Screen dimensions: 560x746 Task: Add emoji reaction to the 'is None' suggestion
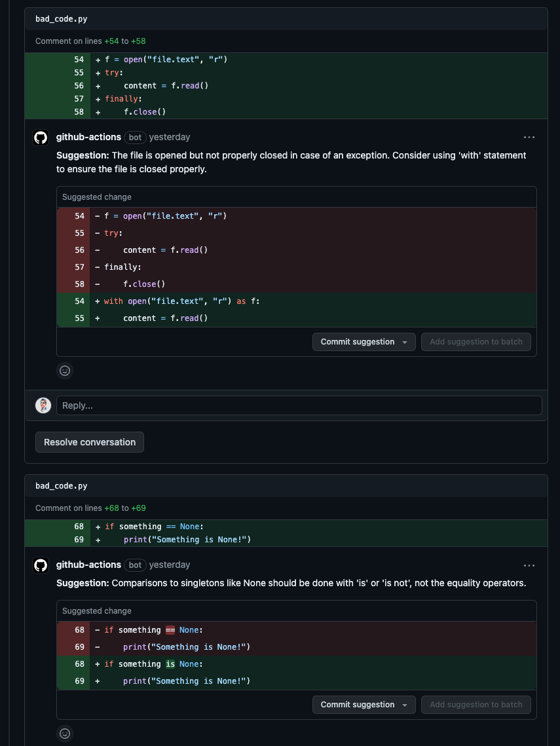click(x=65, y=734)
